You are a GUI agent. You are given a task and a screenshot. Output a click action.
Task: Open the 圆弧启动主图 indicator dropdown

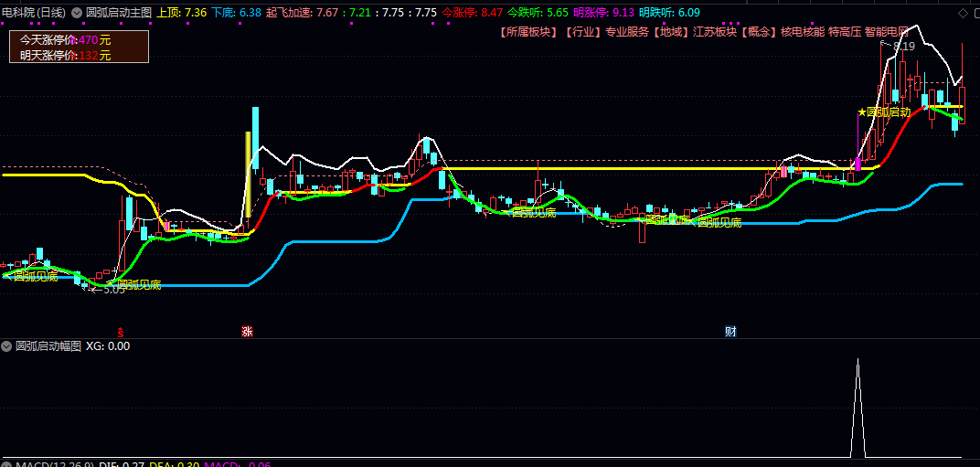77,13
